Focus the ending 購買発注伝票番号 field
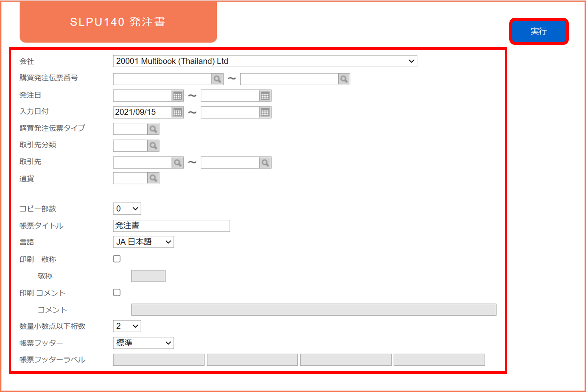This screenshot has height=392, width=586. [x=290, y=79]
